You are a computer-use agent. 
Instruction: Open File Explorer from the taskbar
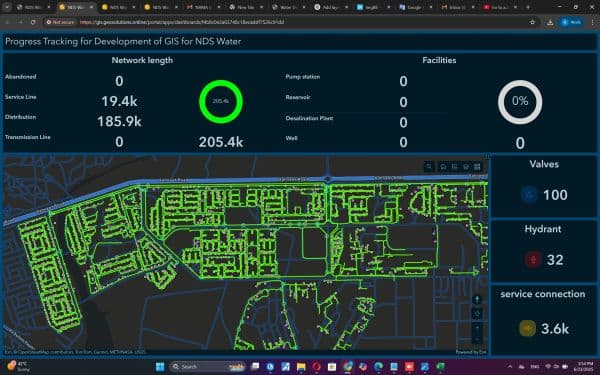pyautogui.click(x=301, y=367)
